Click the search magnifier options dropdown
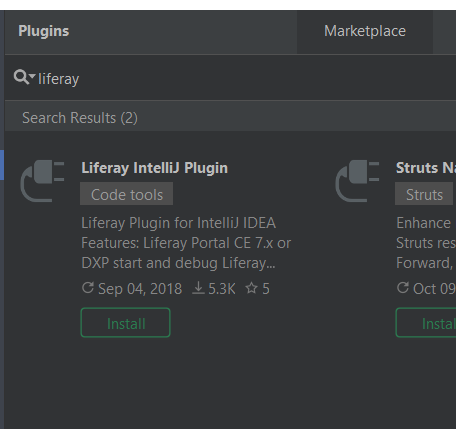Viewport: 456px width, 429px height. click(x=24, y=77)
